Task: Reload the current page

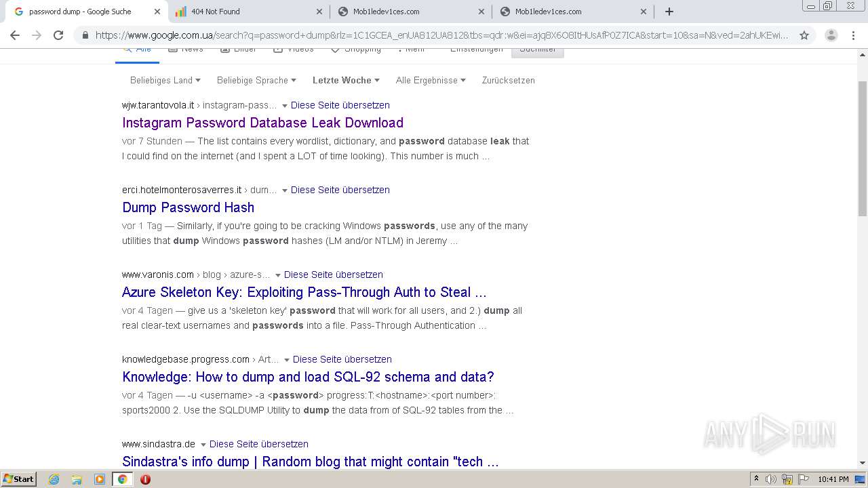Action: click(x=58, y=35)
